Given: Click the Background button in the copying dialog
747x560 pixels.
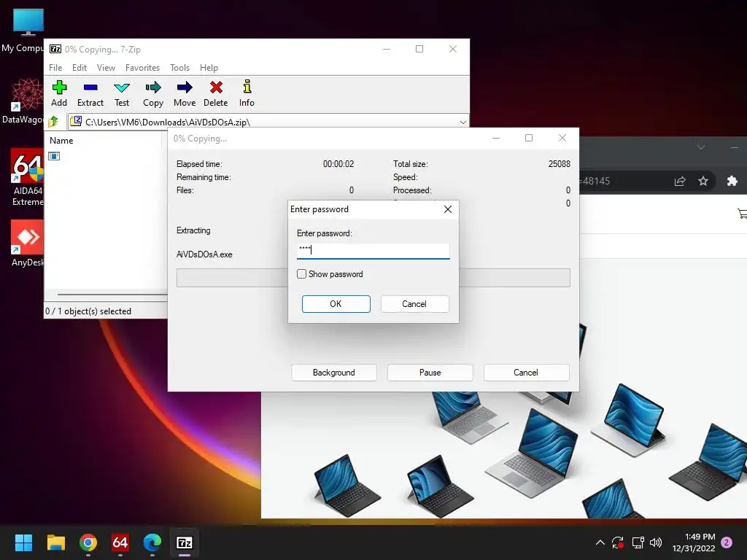Looking at the screenshot, I should pyautogui.click(x=334, y=373).
